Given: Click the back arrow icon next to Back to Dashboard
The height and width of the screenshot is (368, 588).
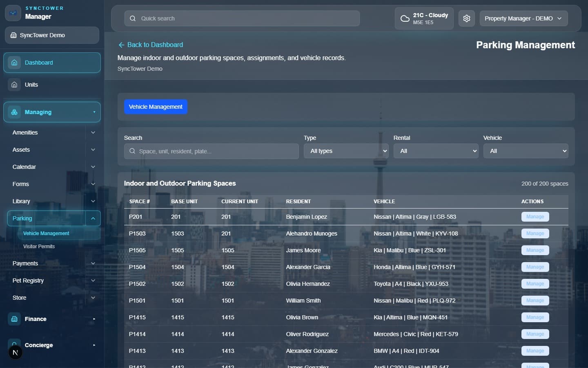Looking at the screenshot, I should coord(121,45).
